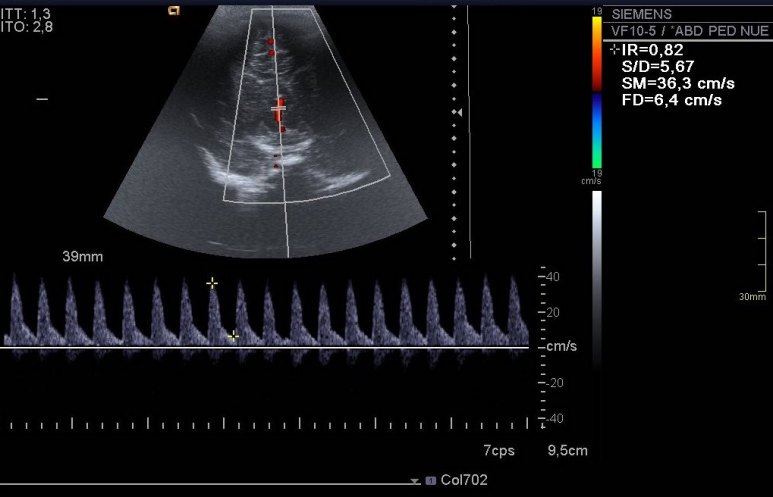Click the dash marker left of the sector
The image size is (773, 497).
[x=42, y=99]
